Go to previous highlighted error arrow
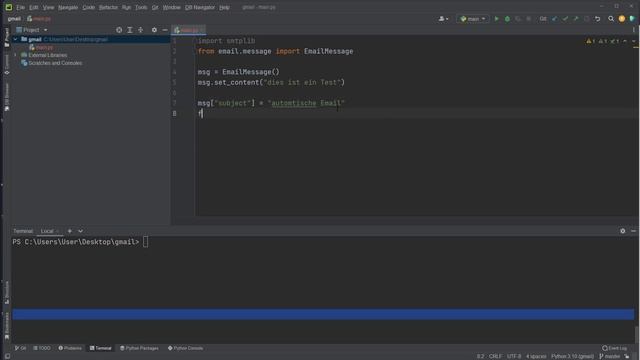Image resolution: width=640 pixels, height=360 pixels. 625,41
